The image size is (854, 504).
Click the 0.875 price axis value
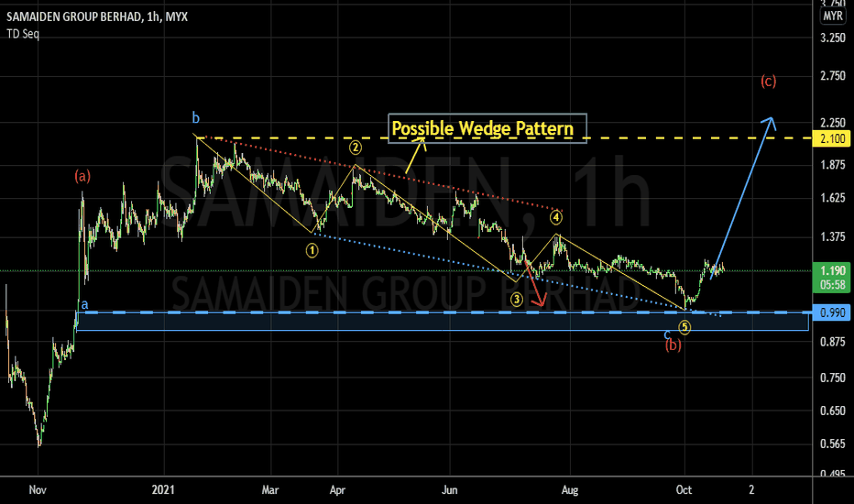click(833, 342)
